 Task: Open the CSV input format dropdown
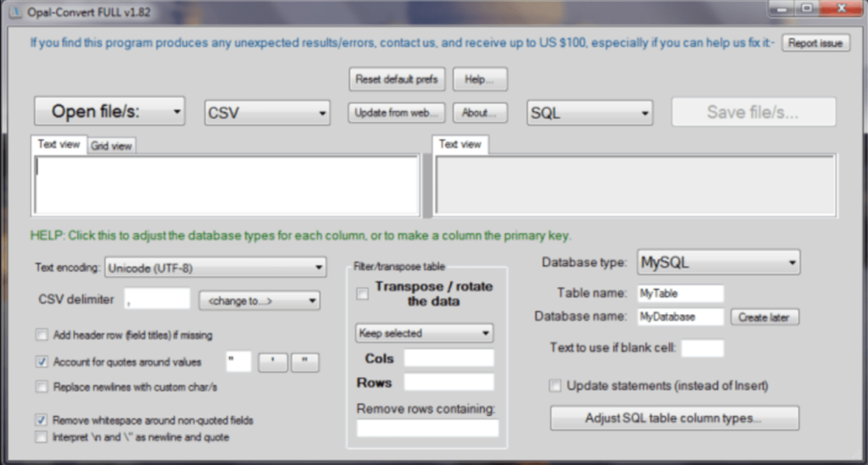pos(268,113)
